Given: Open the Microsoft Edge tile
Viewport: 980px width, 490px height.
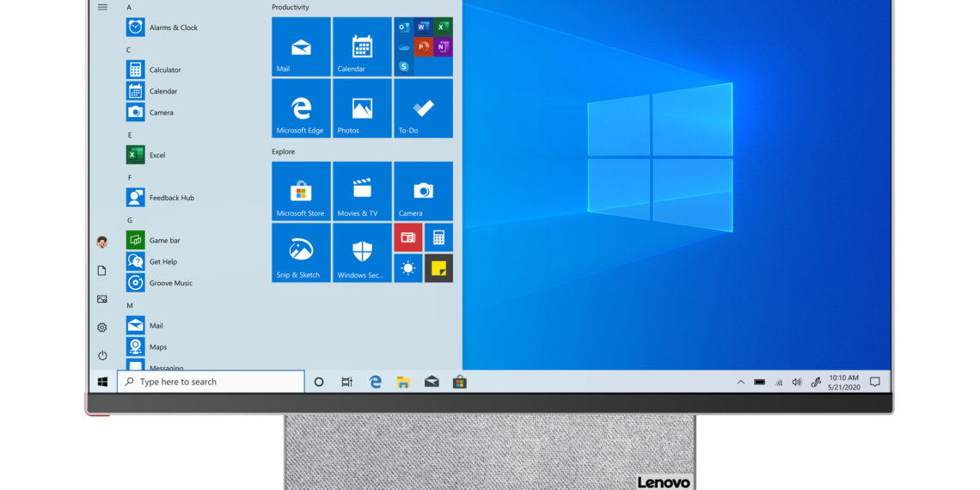Looking at the screenshot, I should (301, 108).
